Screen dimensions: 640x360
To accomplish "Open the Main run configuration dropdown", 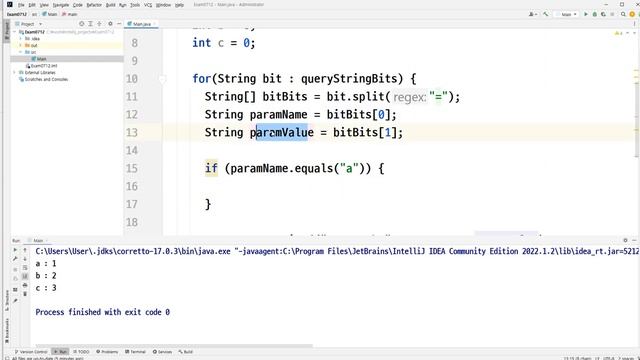I will tap(566, 14).
